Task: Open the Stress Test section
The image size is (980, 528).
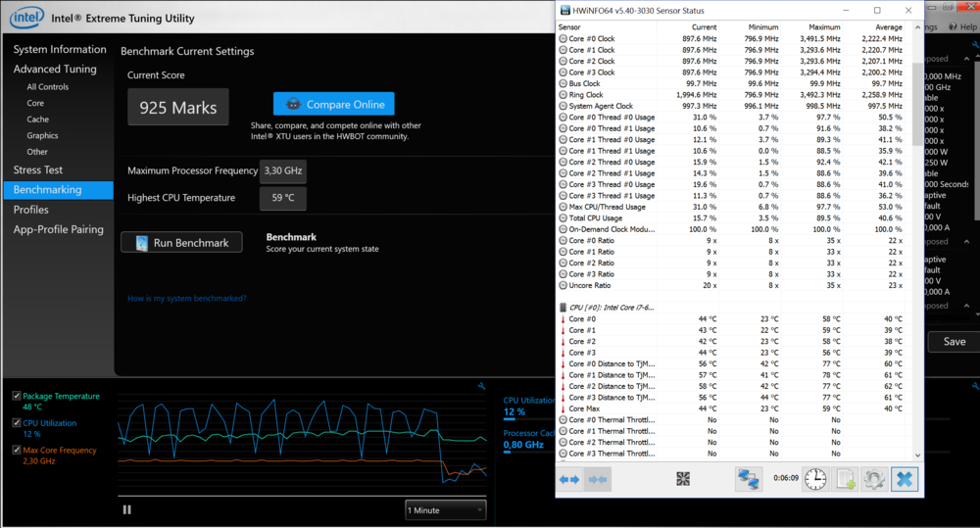Action: [x=38, y=170]
